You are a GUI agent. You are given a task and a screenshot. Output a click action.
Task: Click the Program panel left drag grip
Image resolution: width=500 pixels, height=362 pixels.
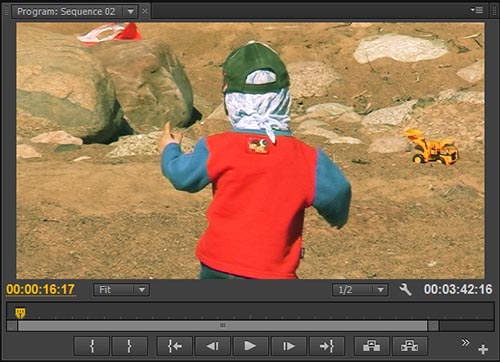coord(6,11)
